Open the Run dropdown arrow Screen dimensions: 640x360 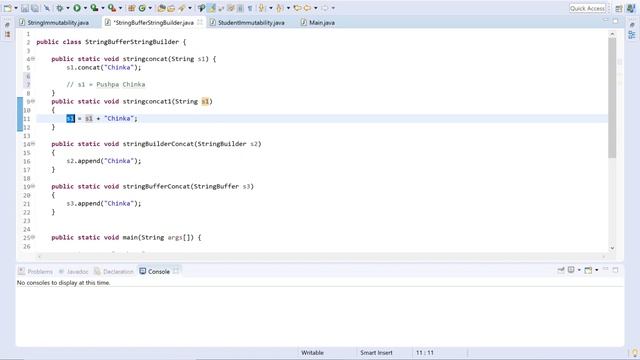click(x=85, y=8)
